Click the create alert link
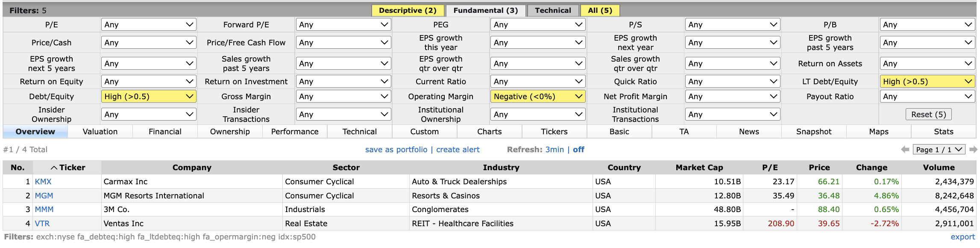This screenshot has width=980, height=248. coord(458,150)
